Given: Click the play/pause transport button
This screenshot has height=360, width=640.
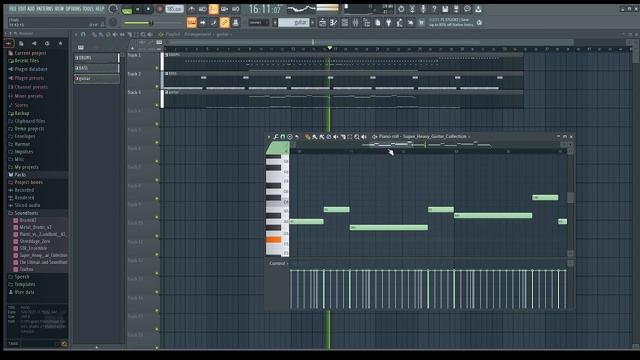Looking at the screenshot, I should pos(138,9).
